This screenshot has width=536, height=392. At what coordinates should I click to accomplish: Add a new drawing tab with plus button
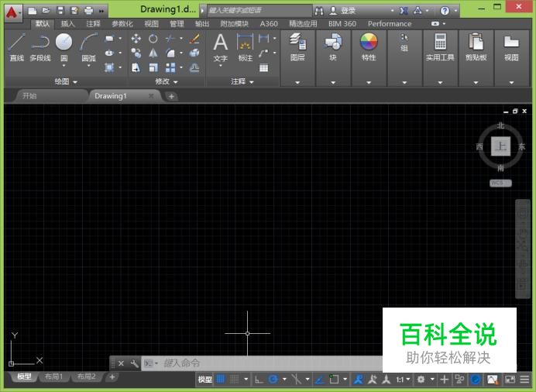point(171,96)
